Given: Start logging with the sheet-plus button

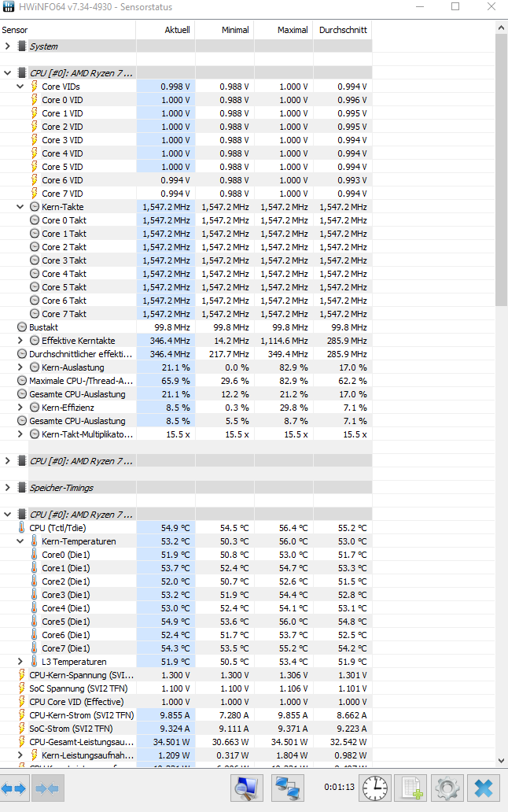Looking at the screenshot, I should pos(411,788).
